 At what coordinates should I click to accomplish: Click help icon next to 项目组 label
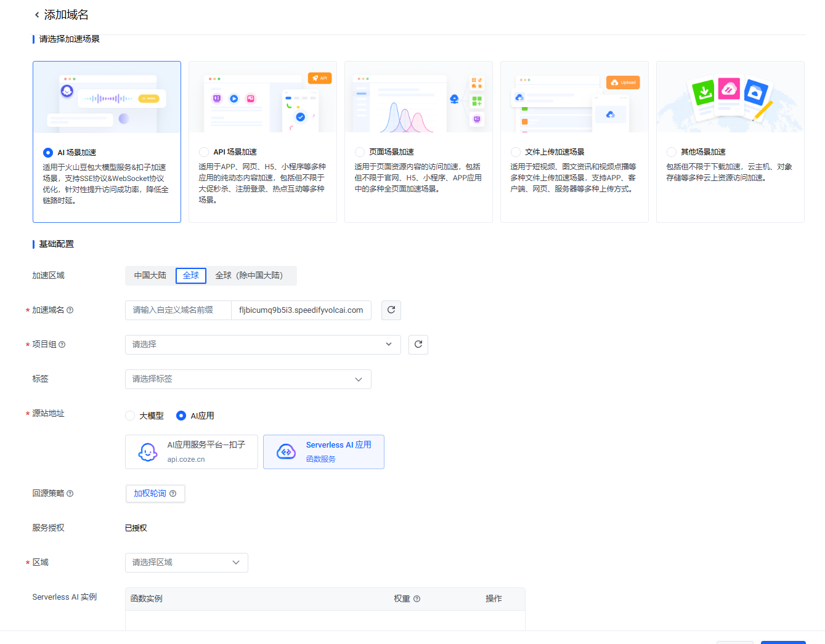click(x=62, y=345)
